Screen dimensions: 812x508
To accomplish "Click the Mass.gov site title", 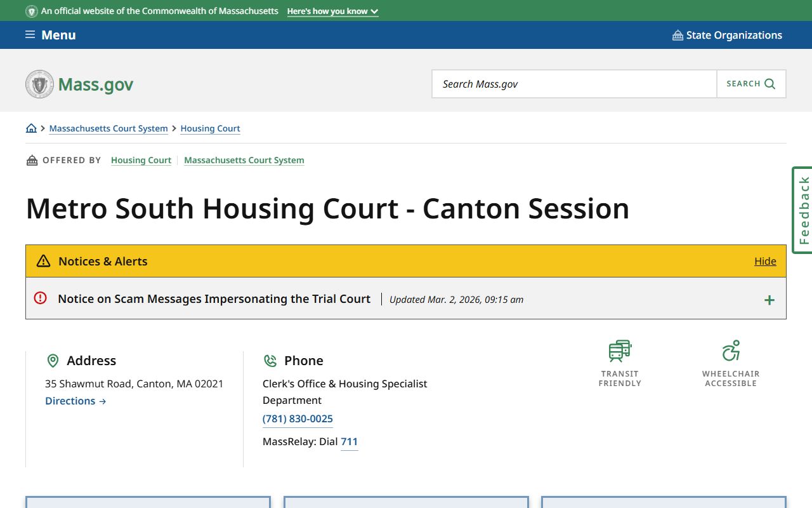I will [x=96, y=84].
